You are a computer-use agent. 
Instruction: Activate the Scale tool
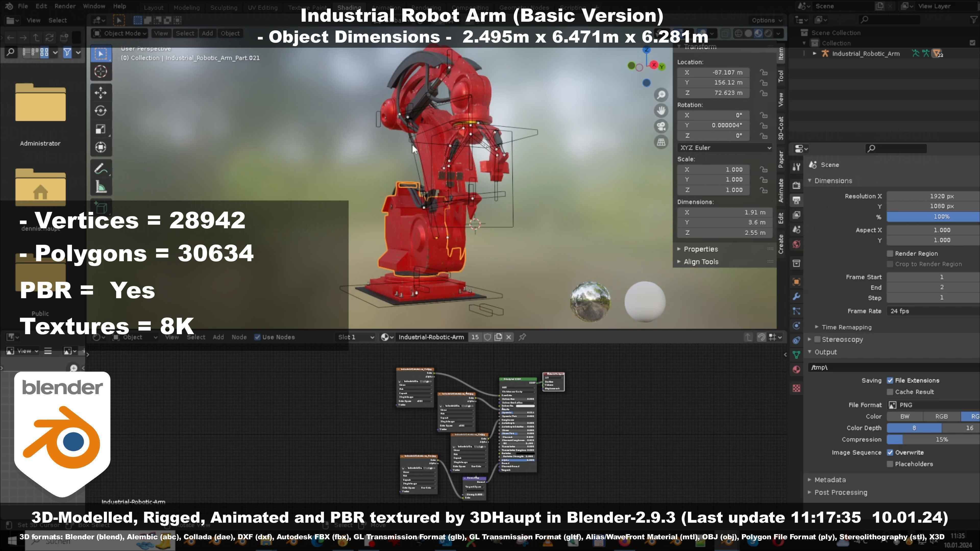coord(101,129)
